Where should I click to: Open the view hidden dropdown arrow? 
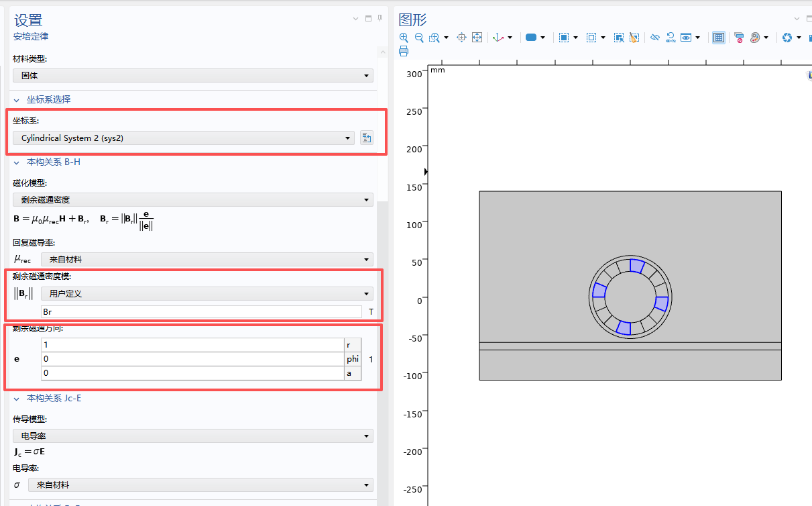coord(697,38)
